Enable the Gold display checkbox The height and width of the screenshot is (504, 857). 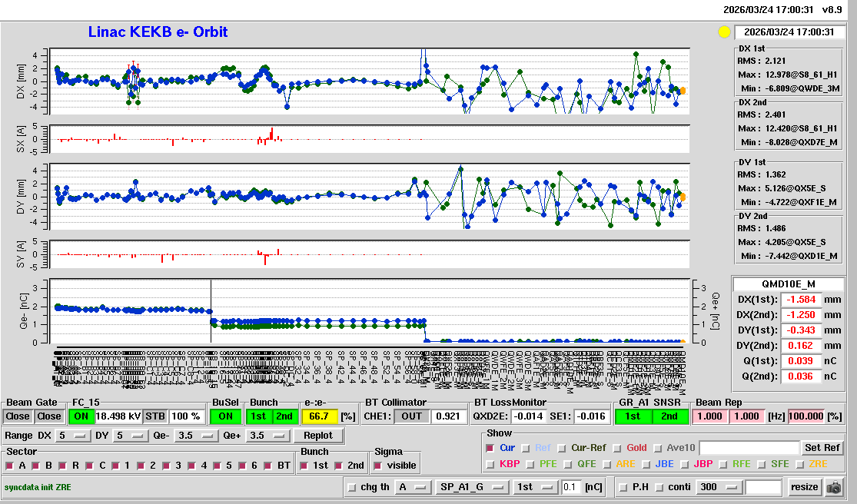(x=616, y=448)
